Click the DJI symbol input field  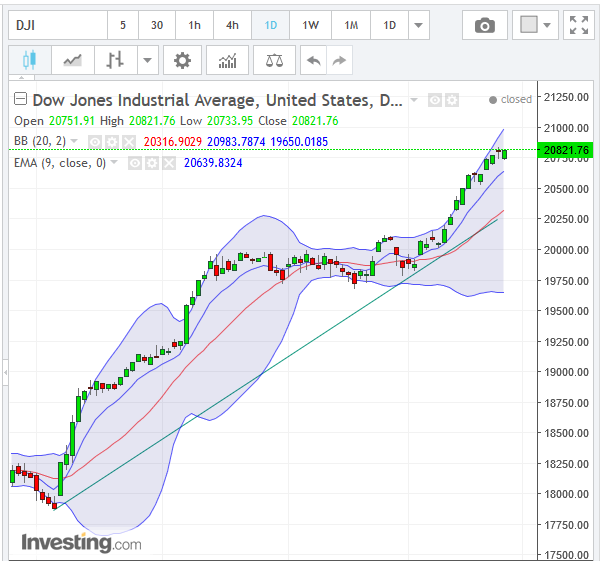(58, 25)
